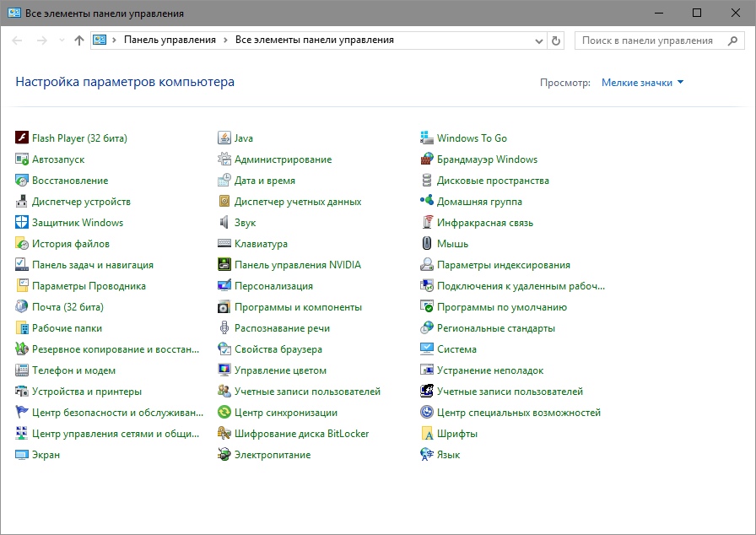Click the Back navigation arrow

(17, 41)
